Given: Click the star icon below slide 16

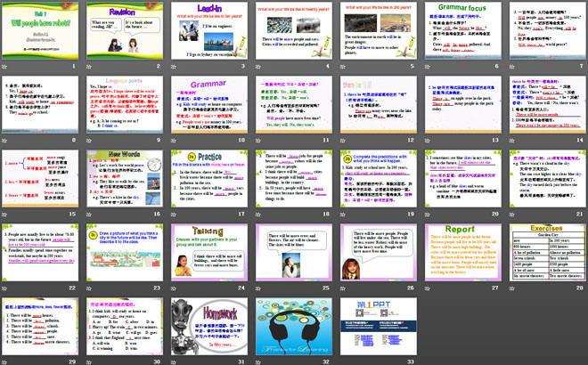Looking at the screenshot, I should (89, 215).
